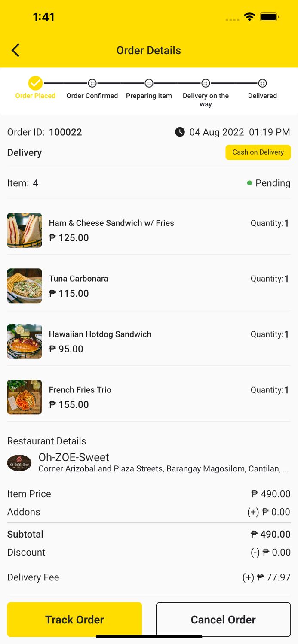298x644 pixels.
Task: Click the Order Placed checkmark icon
Action: pos(35,83)
